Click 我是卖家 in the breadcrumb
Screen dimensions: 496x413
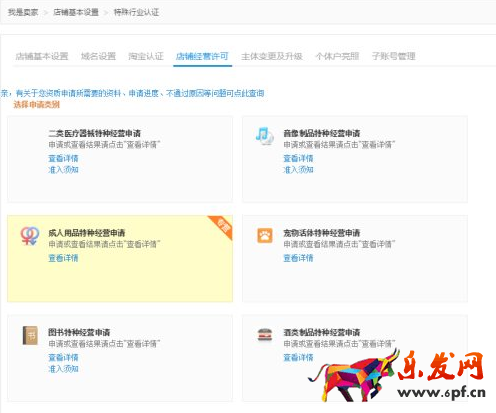pyautogui.click(x=23, y=12)
